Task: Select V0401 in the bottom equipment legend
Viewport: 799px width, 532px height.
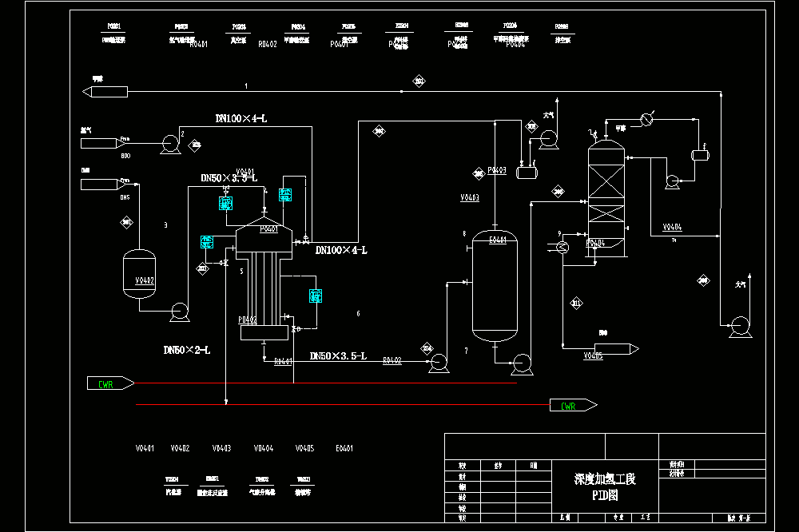Action: pyautogui.click(x=145, y=448)
